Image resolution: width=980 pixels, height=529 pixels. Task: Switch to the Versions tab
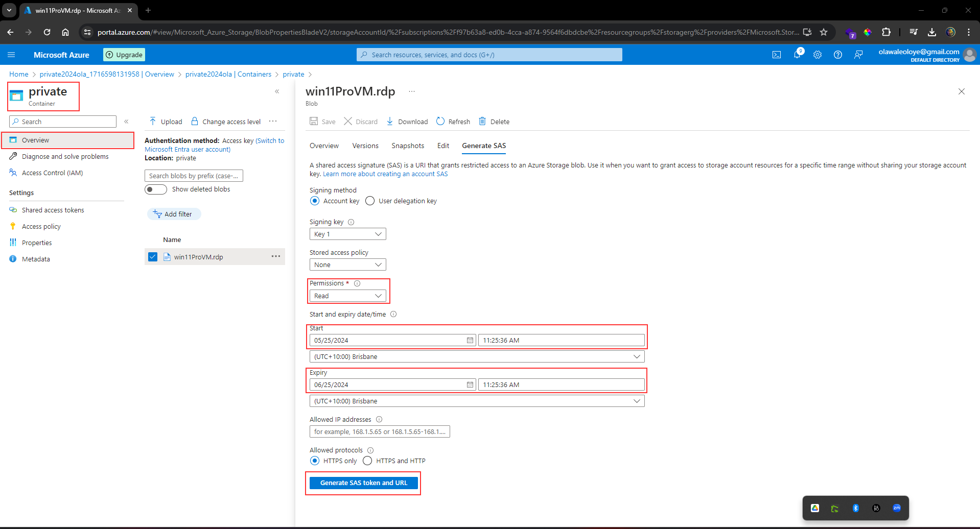(x=365, y=146)
